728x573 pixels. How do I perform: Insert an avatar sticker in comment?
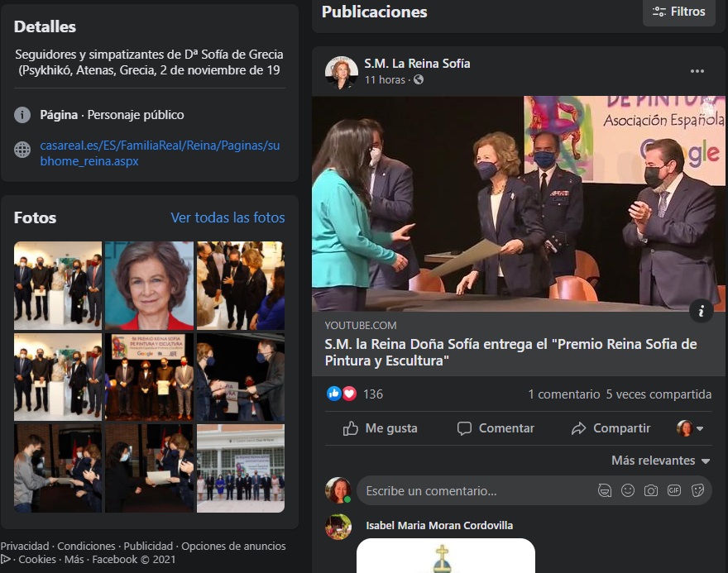tap(605, 490)
